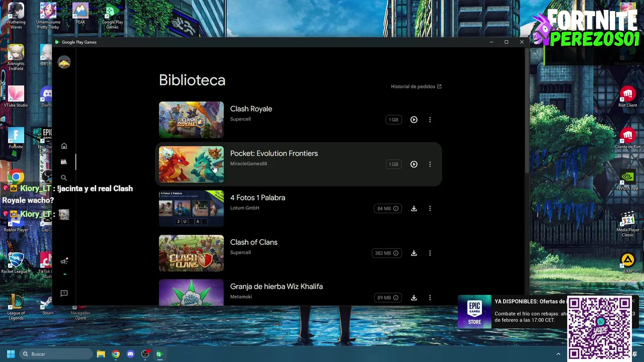The height and width of the screenshot is (362, 644).
Task: Open Umamusume Pretty Derby desktop shortcut
Action: click(48, 16)
